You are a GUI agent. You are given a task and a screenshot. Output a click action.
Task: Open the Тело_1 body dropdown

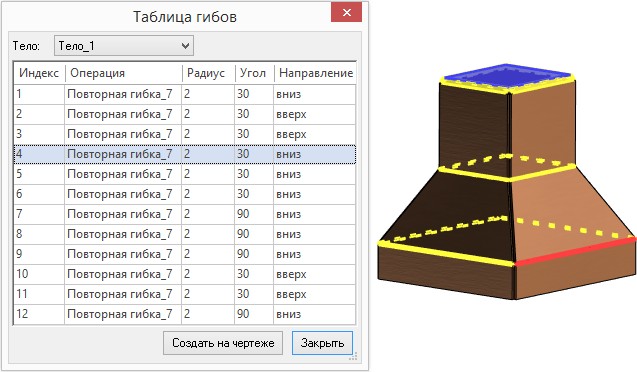(124, 45)
